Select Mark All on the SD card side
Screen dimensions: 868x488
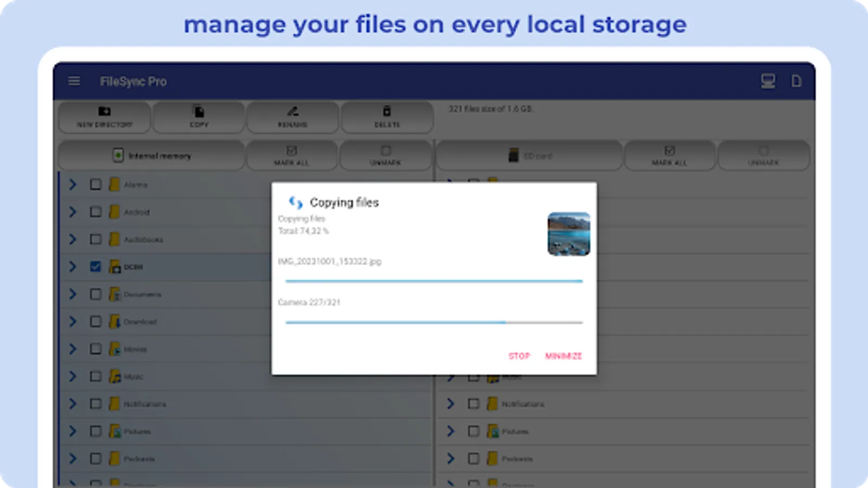pos(669,156)
